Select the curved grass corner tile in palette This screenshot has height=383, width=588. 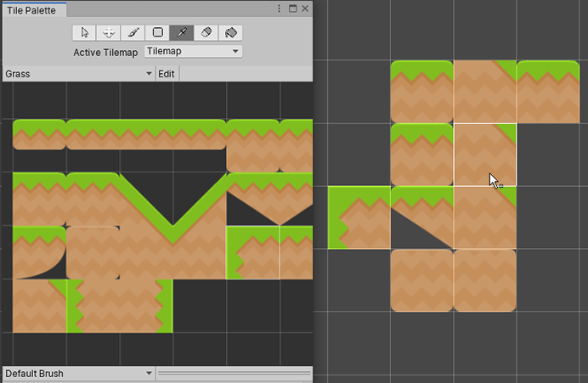39,252
